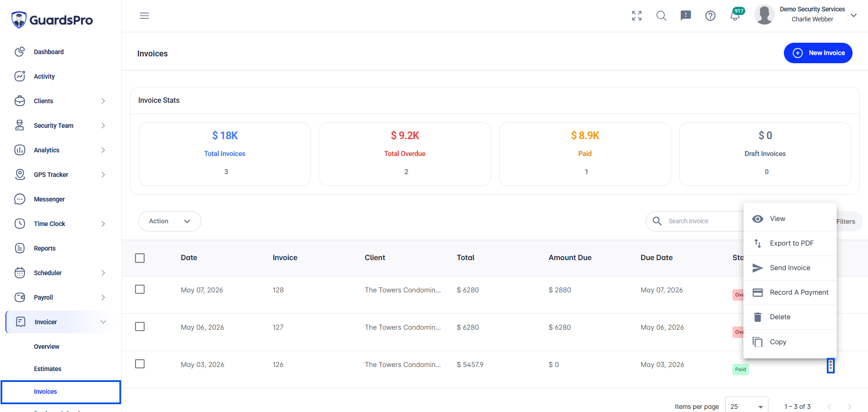Screen dimensions: 868x412
Task: Click the New Invoice button
Action: [x=818, y=53]
